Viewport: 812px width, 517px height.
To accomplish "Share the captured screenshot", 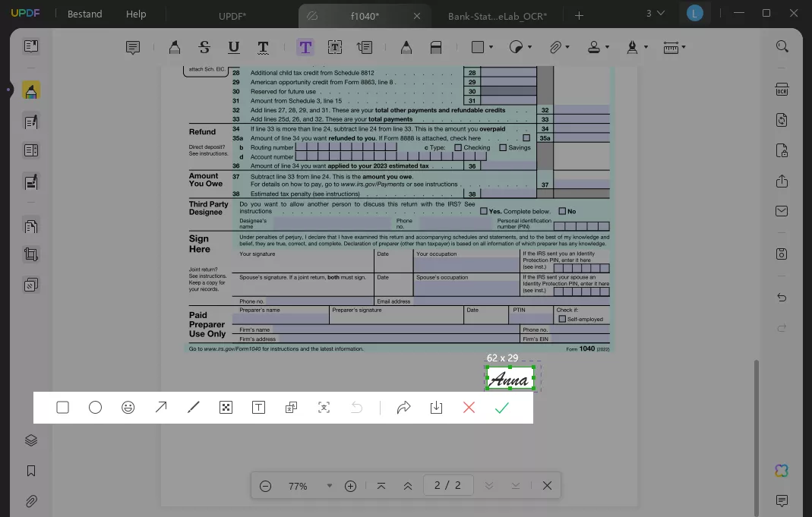I will point(404,408).
